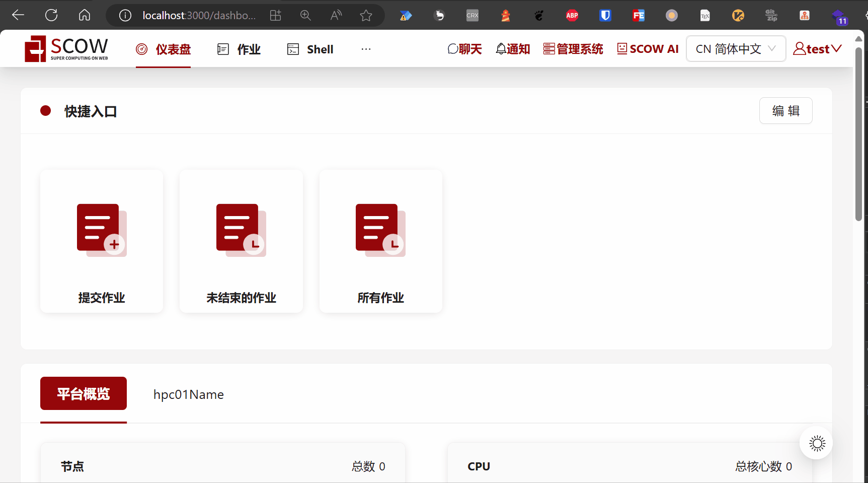Switch to the hpc01Name cluster tab

189,394
